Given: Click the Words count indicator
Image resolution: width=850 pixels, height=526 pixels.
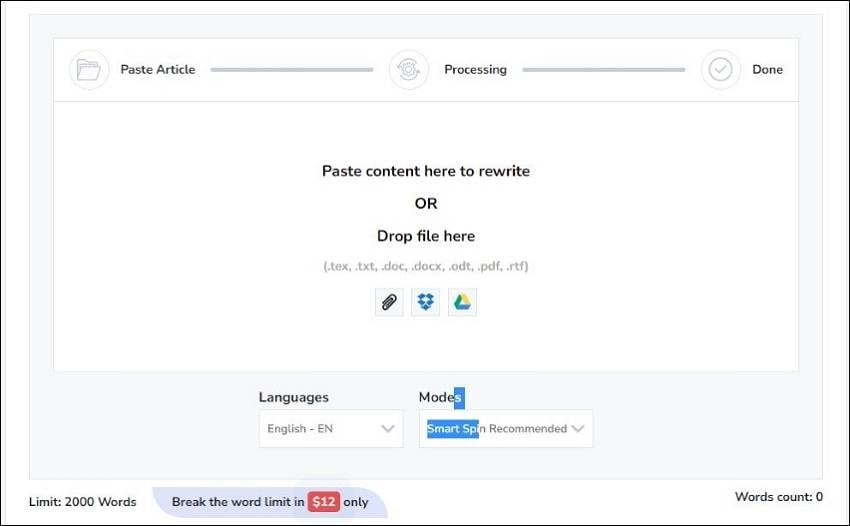Looking at the screenshot, I should [778, 497].
